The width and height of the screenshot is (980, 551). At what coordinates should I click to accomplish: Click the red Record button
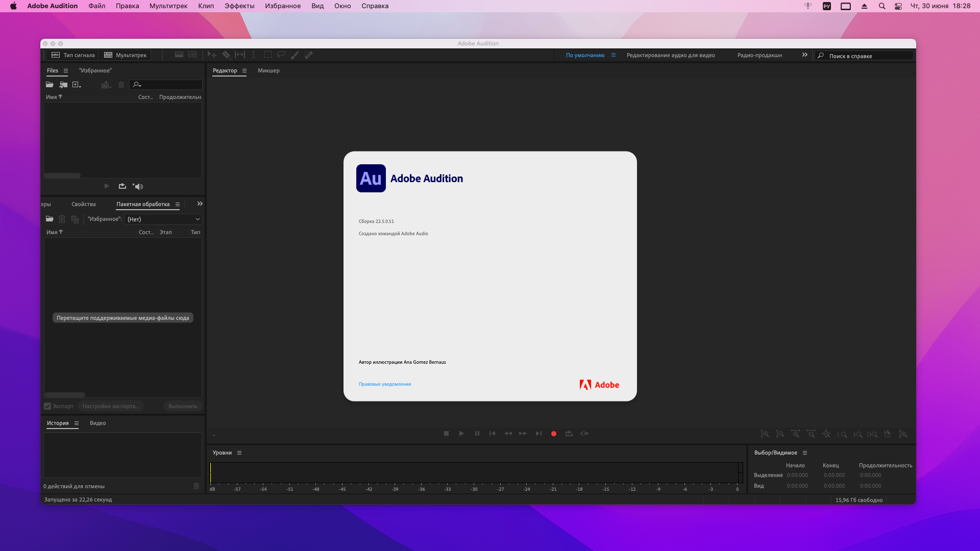[x=553, y=434]
